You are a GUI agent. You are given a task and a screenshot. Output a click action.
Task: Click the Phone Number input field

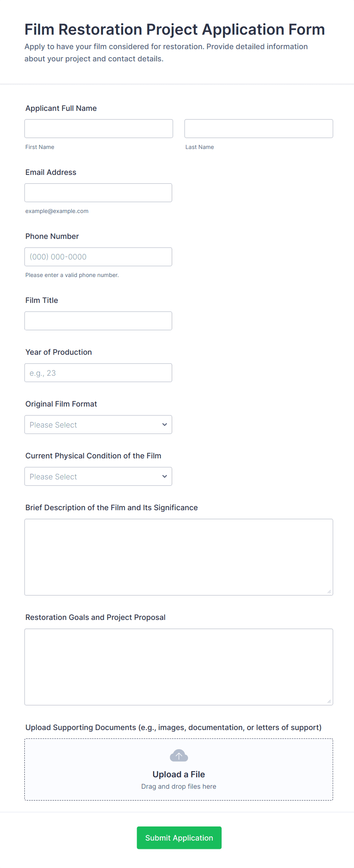click(x=98, y=257)
